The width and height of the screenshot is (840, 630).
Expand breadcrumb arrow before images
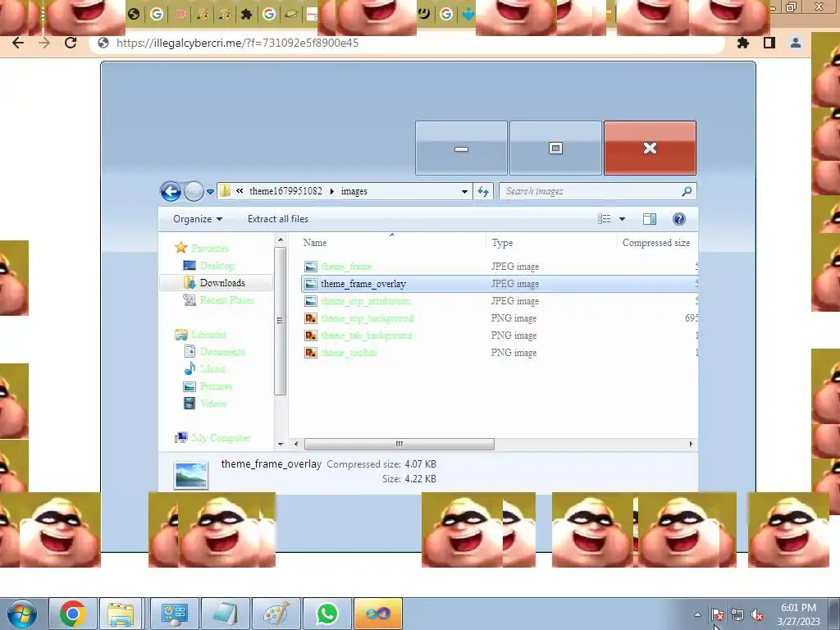tap(331, 191)
